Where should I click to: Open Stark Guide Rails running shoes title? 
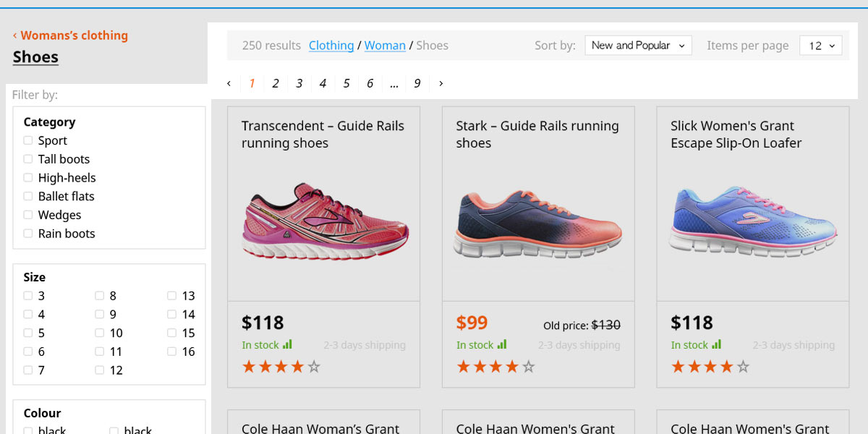(x=537, y=135)
